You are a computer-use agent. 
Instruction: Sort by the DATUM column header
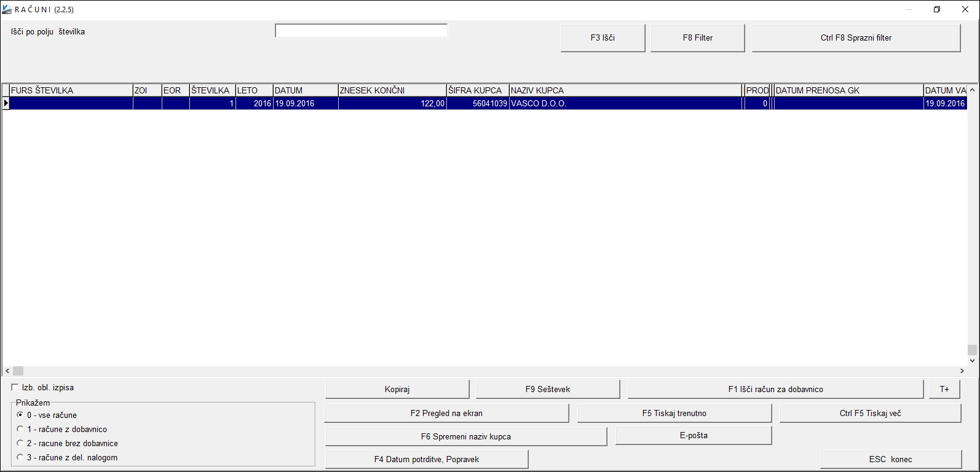305,90
